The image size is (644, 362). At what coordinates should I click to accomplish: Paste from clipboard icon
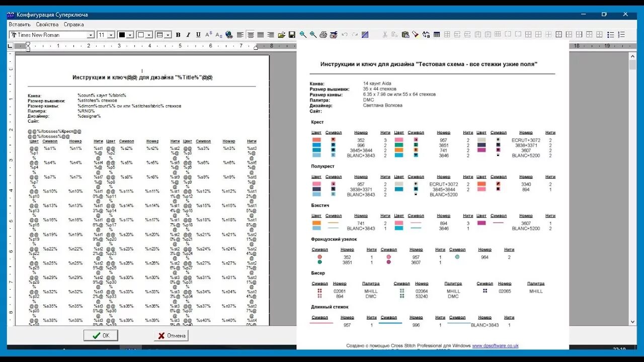pyautogui.click(x=406, y=35)
